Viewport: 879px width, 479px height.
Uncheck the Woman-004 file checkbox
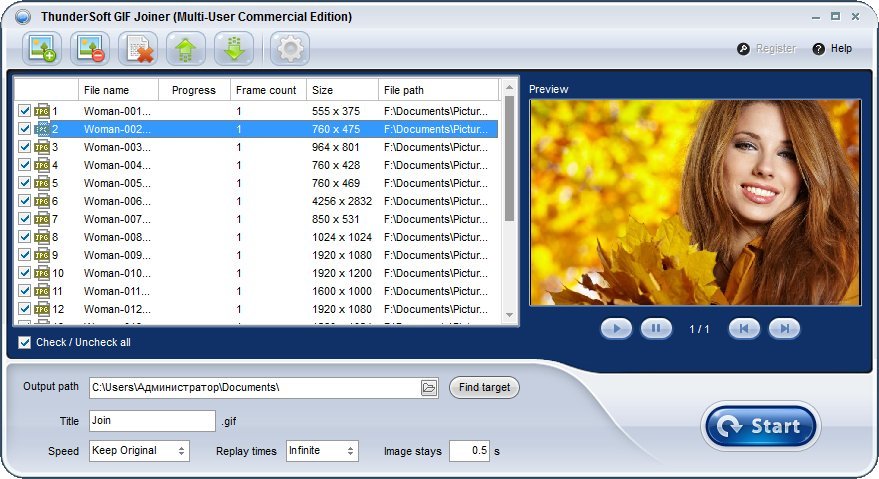click(24, 164)
